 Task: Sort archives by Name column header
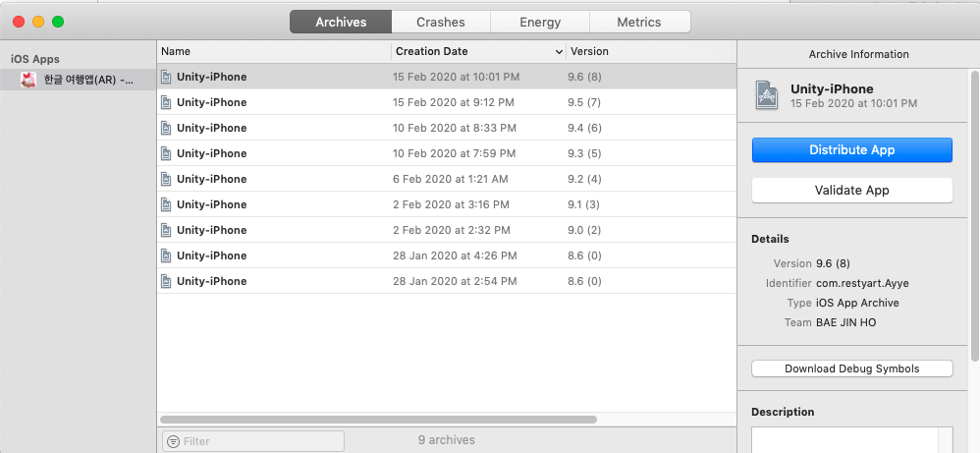[x=275, y=51]
